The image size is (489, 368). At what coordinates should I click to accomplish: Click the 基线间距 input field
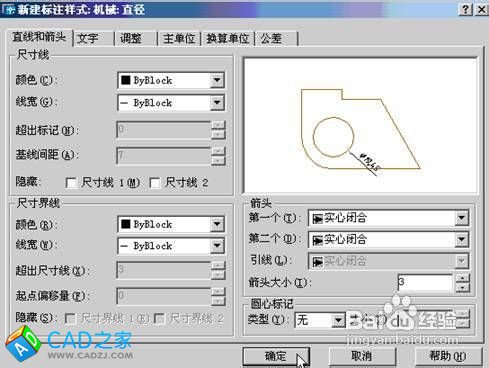point(164,156)
